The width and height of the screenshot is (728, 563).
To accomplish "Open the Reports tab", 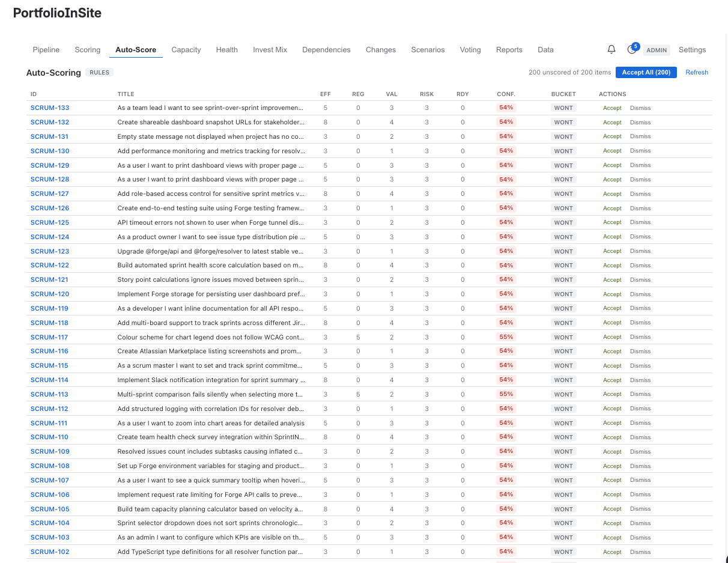I will [x=509, y=50].
